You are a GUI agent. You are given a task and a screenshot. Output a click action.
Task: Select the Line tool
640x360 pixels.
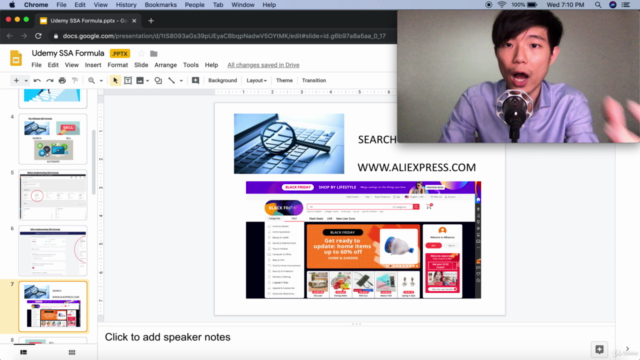pyautogui.click(x=171, y=80)
